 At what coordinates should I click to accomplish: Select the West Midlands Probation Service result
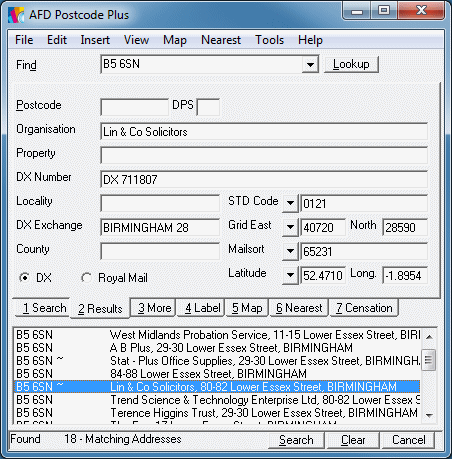click(x=217, y=335)
